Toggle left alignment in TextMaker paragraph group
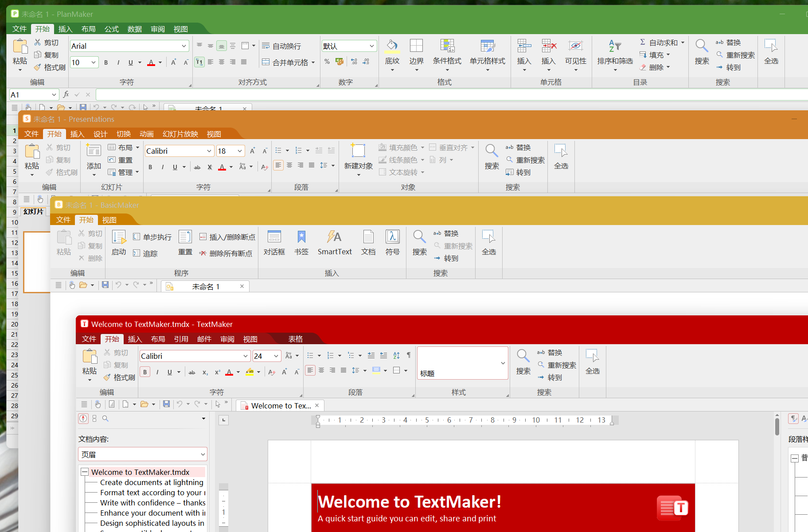Screen dimensions: 808x532 click(x=311, y=370)
